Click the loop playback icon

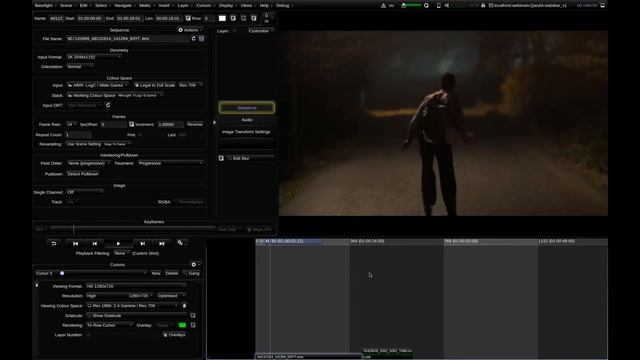click(x=53, y=243)
